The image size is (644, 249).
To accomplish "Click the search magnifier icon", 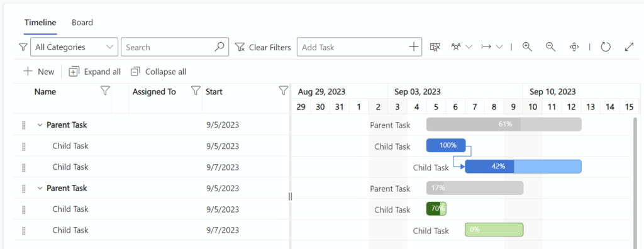I will [219, 47].
